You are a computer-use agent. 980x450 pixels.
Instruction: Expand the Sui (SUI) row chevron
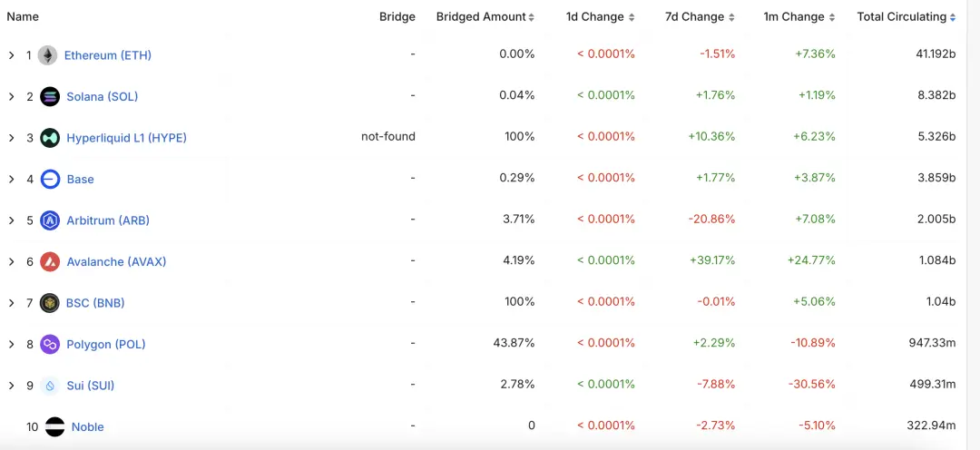coord(12,386)
